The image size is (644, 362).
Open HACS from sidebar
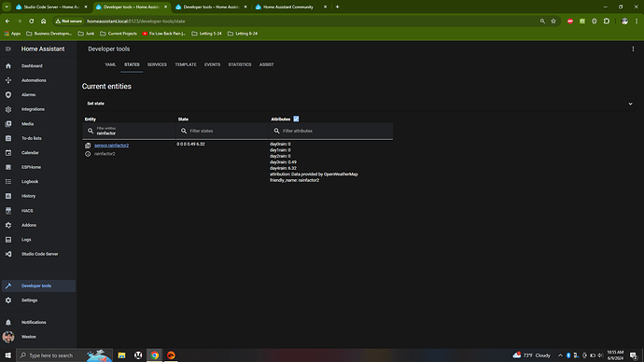[38, 211]
